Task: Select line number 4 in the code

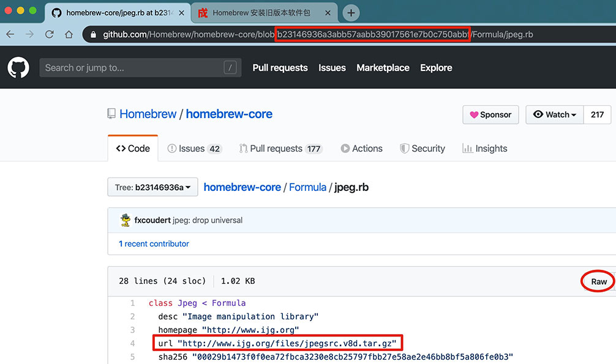Action: 132,343
